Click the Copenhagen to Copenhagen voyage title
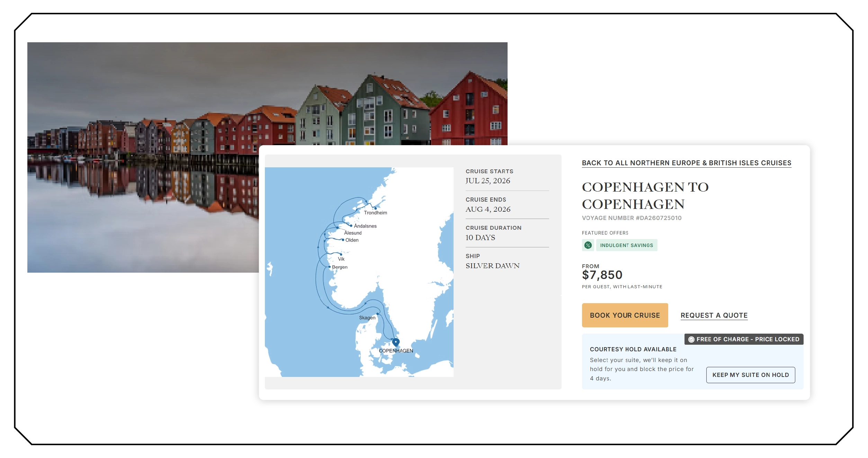Screen dimensions: 868x458 coord(645,195)
